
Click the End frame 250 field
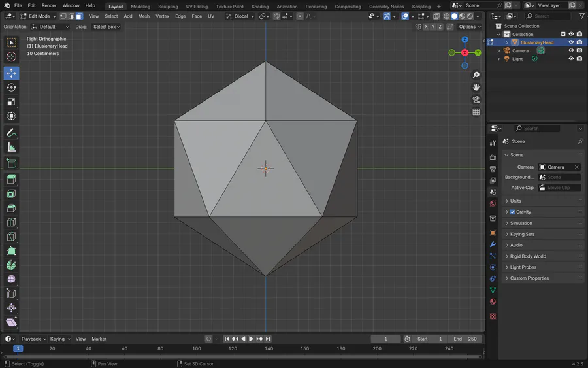465,339
